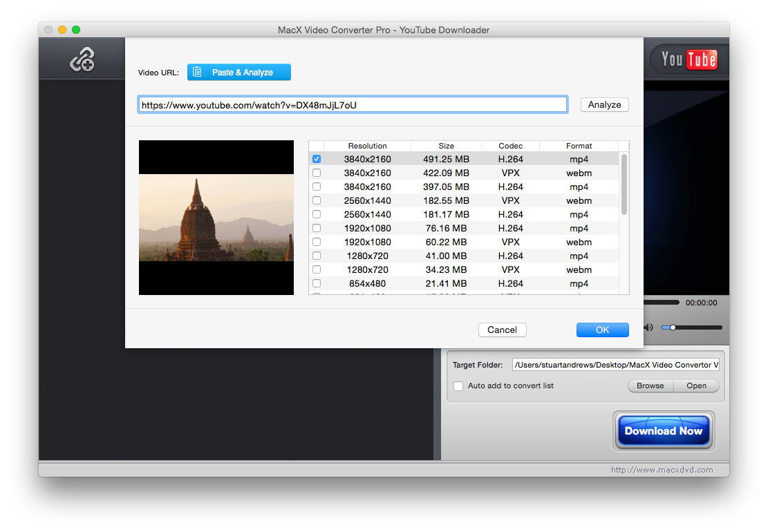This screenshot has height=532, width=768.
Task: Uncheck the 3840x2160 491.25 MB checkbox
Action: point(317,159)
